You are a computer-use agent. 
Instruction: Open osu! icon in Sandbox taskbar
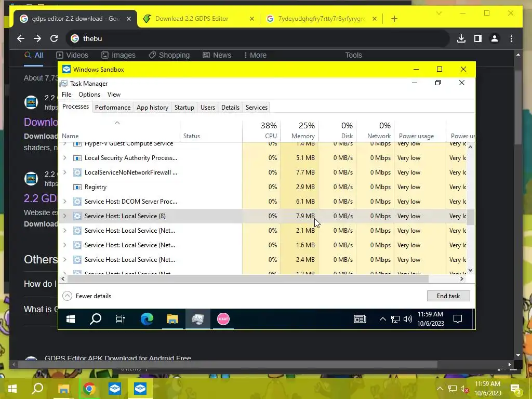click(223, 319)
